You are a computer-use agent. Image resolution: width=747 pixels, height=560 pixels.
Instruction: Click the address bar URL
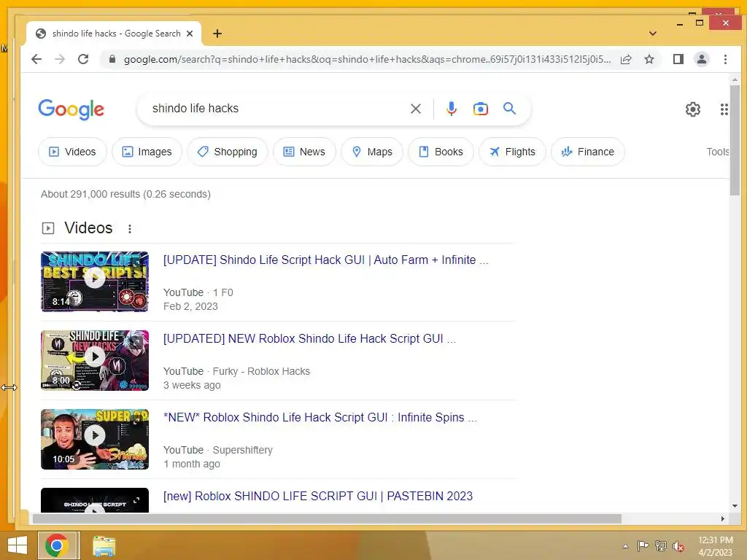pos(367,59)
